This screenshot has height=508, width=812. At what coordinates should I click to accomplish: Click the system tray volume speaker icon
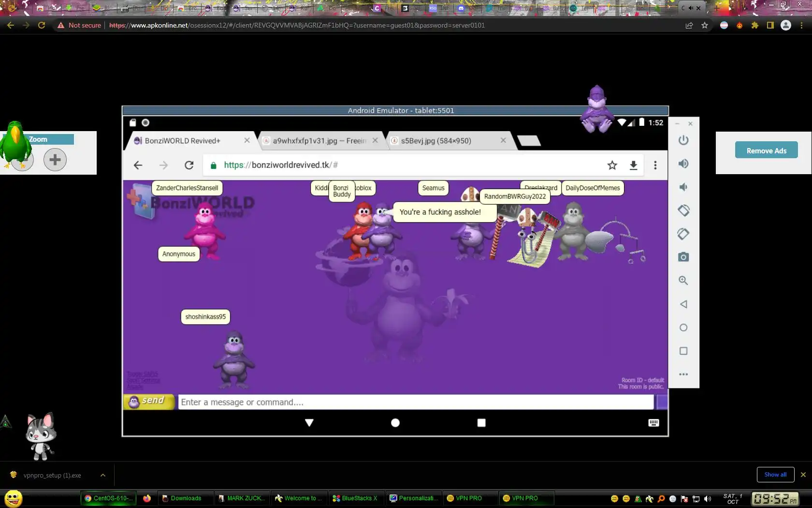(708, 499)
